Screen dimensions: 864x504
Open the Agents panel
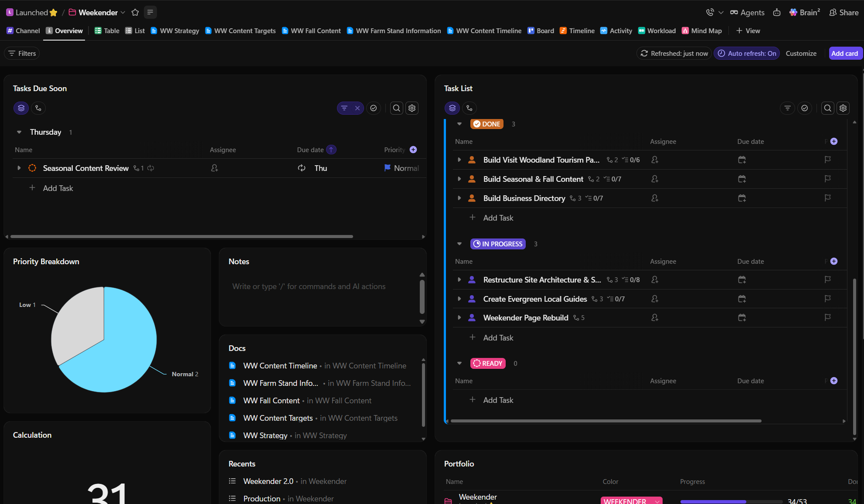pyautogui.click(x=747, y=12)
